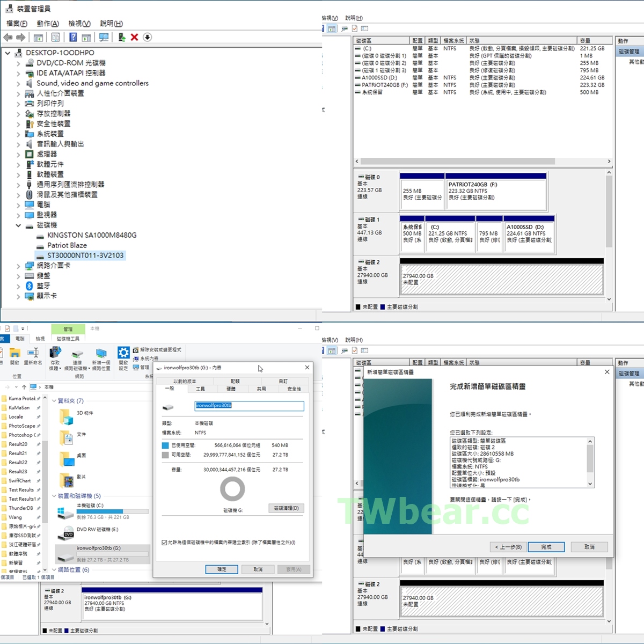Click the blue question mark help icon
The width and height of the screenshot is (644, 644).
[x=73, y=37]
